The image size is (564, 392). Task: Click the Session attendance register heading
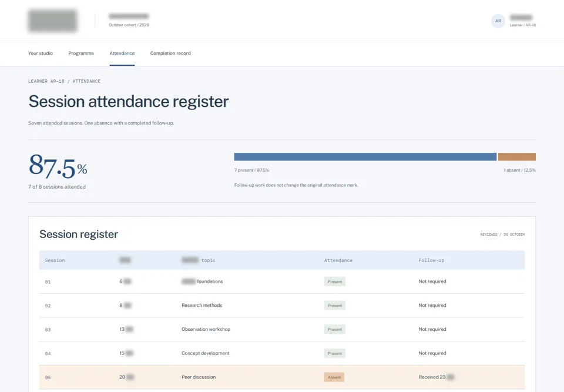click(129, 102)
